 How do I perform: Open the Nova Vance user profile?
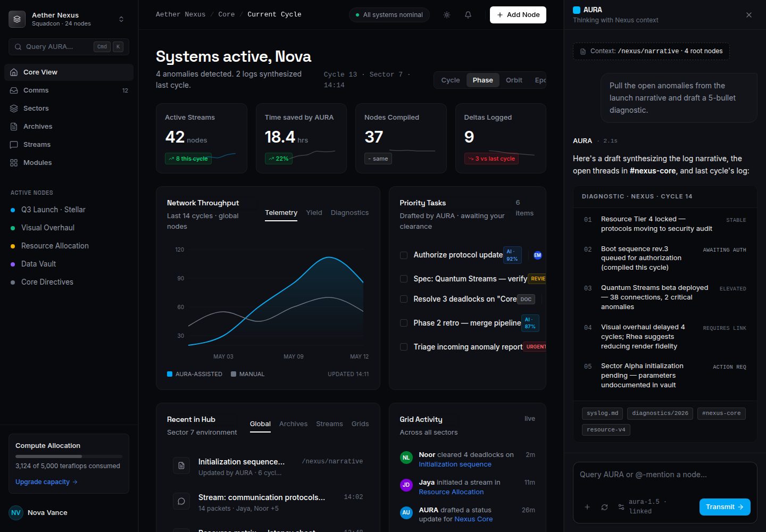(x=69, y=513)
